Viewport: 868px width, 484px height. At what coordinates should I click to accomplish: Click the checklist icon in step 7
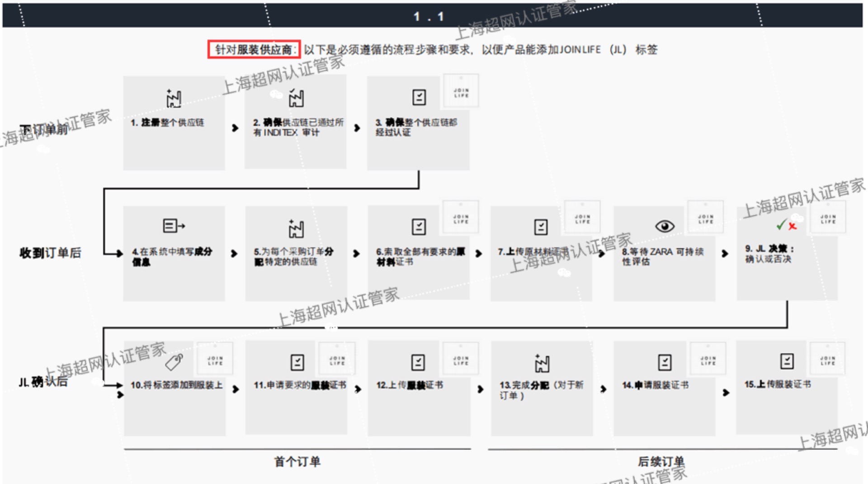click(541, 227)
